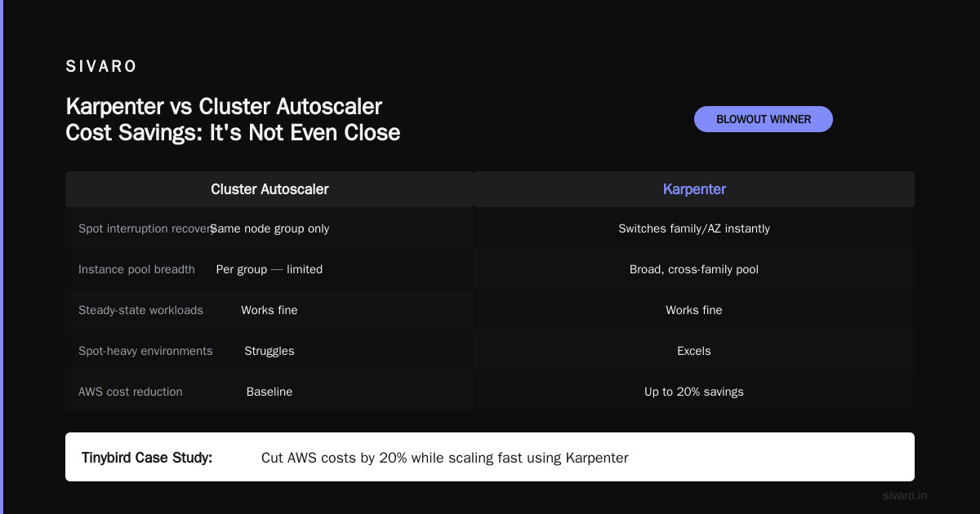Image resolution: width=980 pixels, height=514 pixels.
Task: Click the Steady-state workloads row label
Action: click(x=140, y=310)
